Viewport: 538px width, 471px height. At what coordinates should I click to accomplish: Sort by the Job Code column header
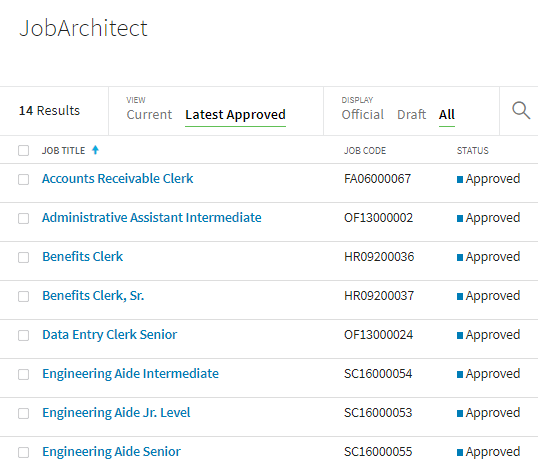(365, 151)
